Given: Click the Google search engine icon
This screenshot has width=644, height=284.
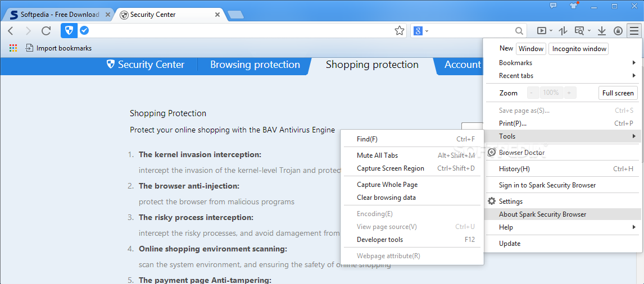Looking at the screenshot, I should point(418,31).
